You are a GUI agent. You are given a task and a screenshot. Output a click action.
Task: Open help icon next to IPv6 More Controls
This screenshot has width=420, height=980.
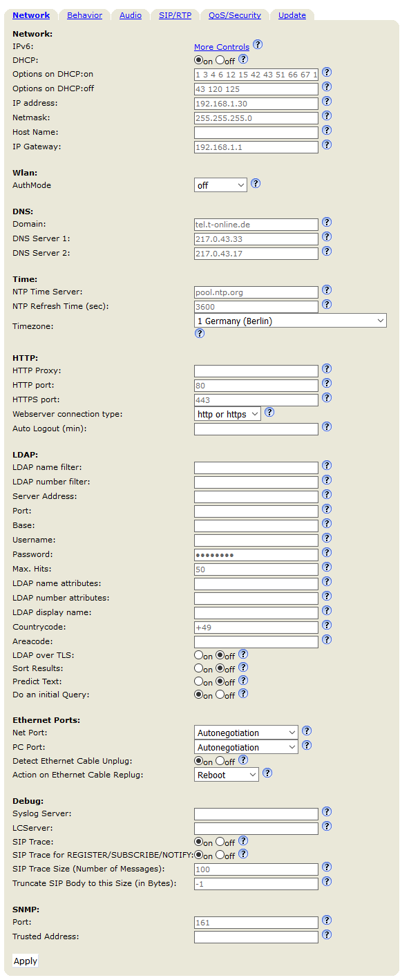tap(258, 45)
